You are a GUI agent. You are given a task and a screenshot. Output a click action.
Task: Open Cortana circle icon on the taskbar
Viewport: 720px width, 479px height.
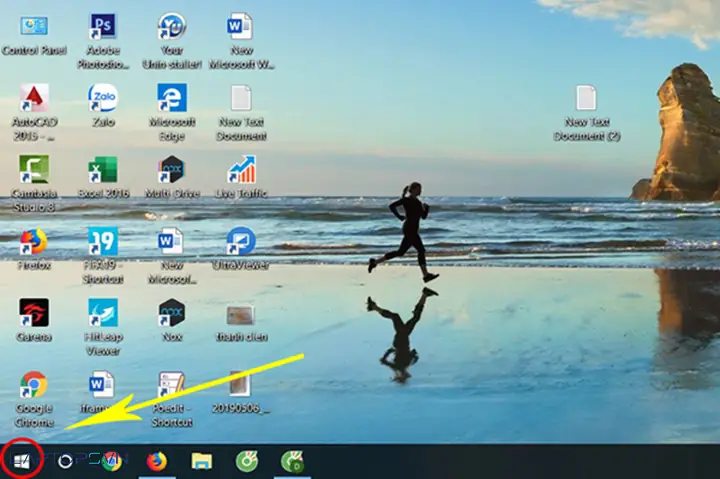point(65,461)
